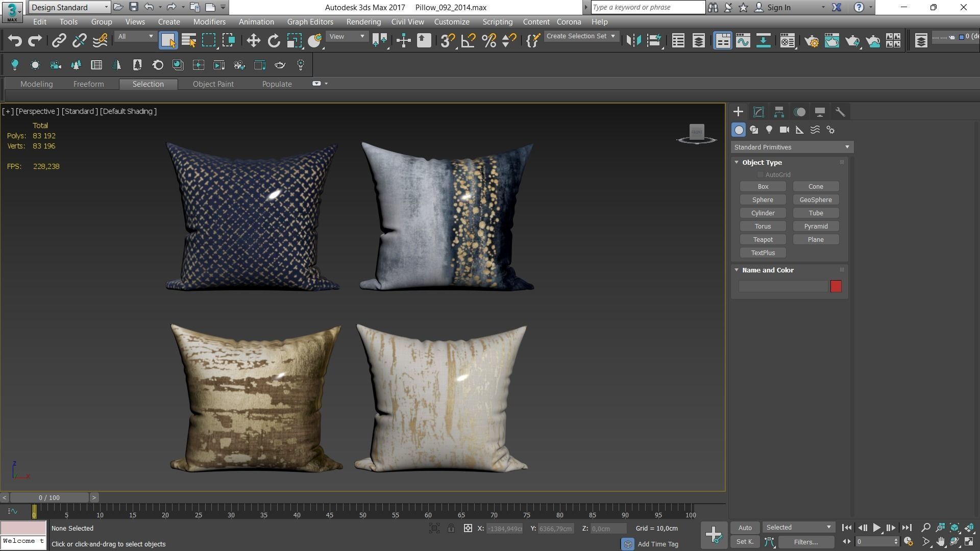Click the Render Production teapot icon
Screen dimensions: 980x551
852,41
